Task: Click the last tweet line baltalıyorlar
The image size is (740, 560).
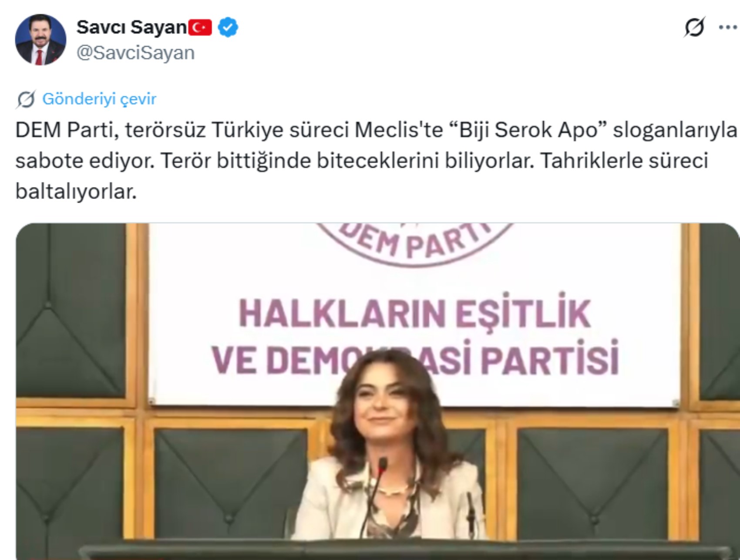Action: tap(76, 192)
